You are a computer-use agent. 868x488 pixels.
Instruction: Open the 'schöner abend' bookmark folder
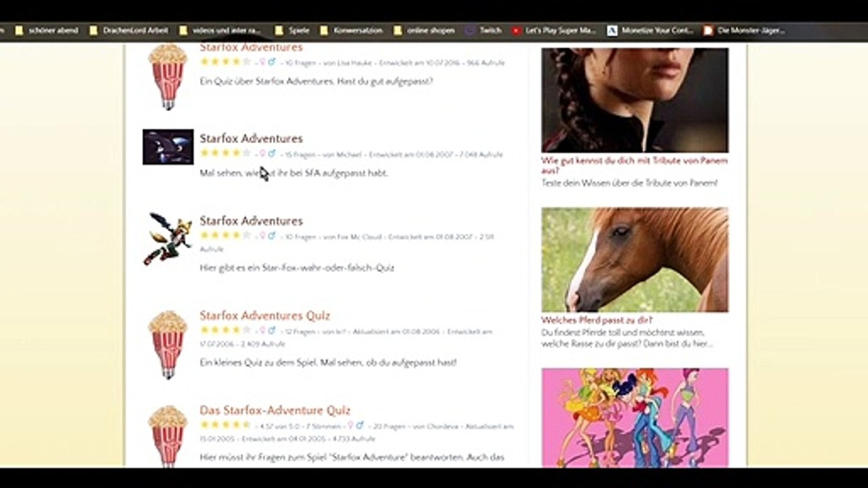click(46, 30)
